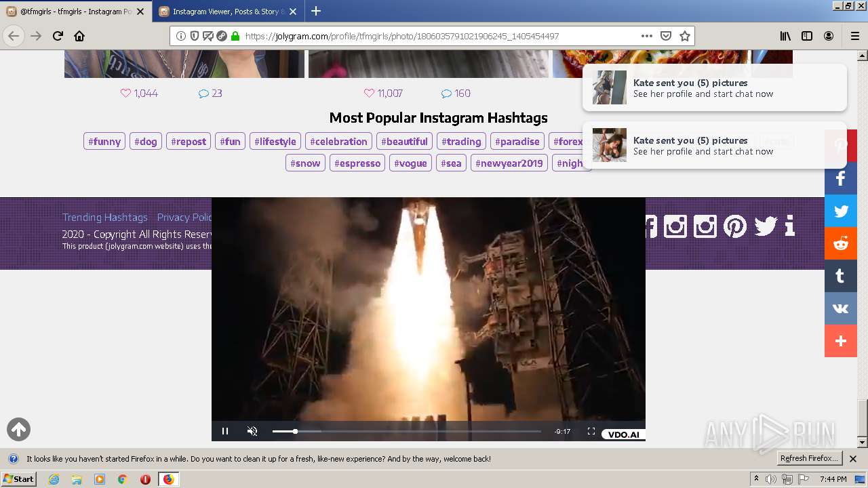The width and height of the screenshot is (868, 488).
Task: Open the #repost hashtag
Action: 189,142
